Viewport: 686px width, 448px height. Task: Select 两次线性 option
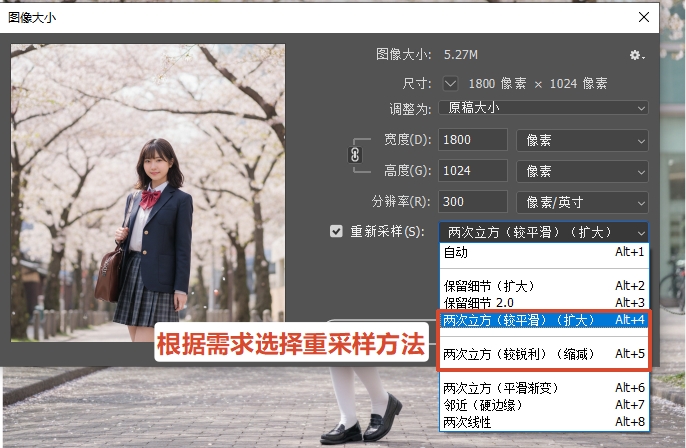pos(544,422)
